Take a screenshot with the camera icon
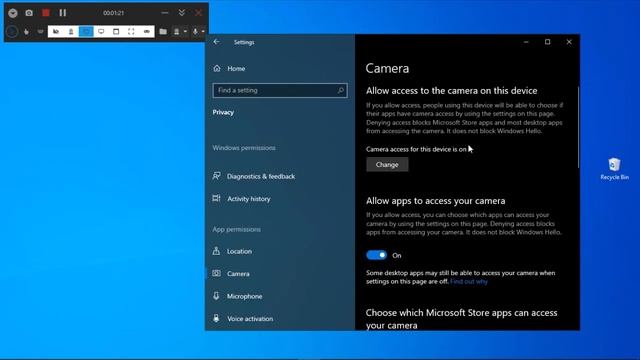The image size is (640, 360). click(29, 13)
